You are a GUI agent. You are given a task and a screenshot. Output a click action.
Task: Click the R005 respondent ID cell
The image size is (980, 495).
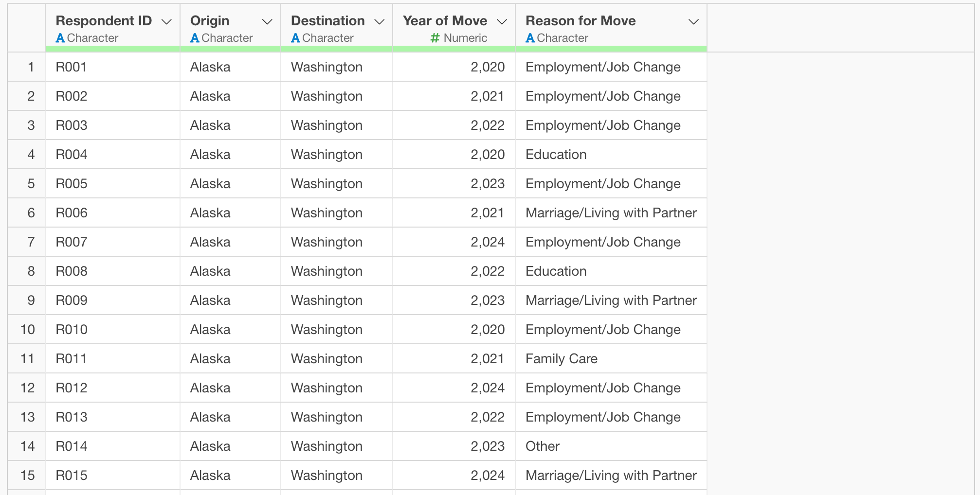72,184
